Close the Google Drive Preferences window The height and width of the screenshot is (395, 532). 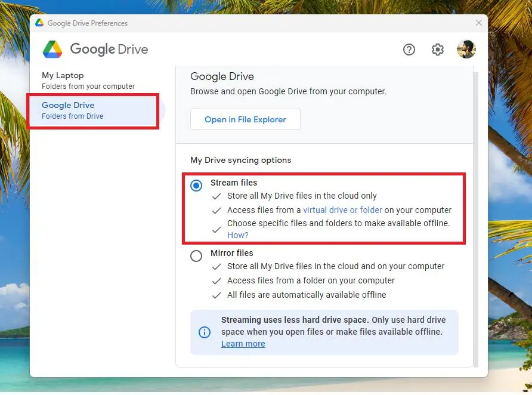479,23
